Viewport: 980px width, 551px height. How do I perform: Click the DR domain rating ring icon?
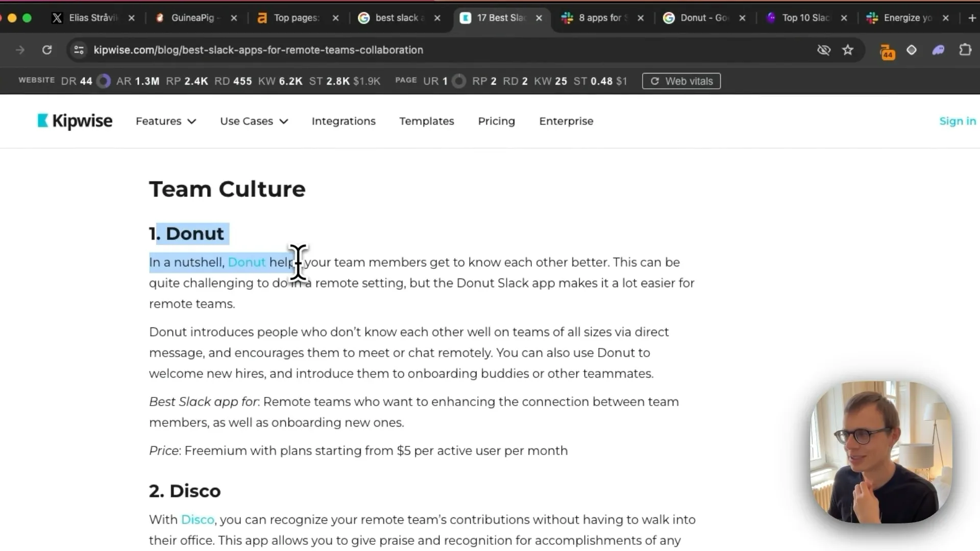[x=104, y=81]
